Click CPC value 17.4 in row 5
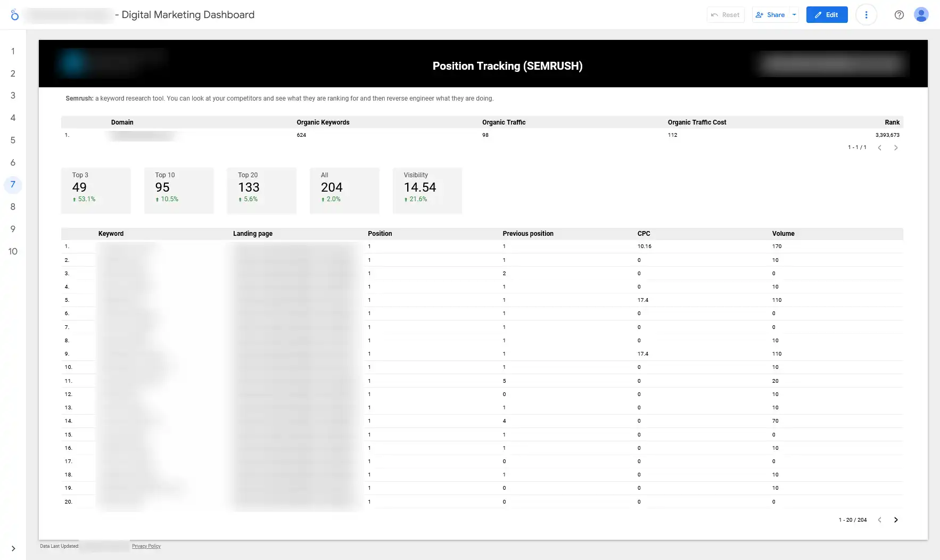Screen dimensions: 940x560 click(643, 300)
